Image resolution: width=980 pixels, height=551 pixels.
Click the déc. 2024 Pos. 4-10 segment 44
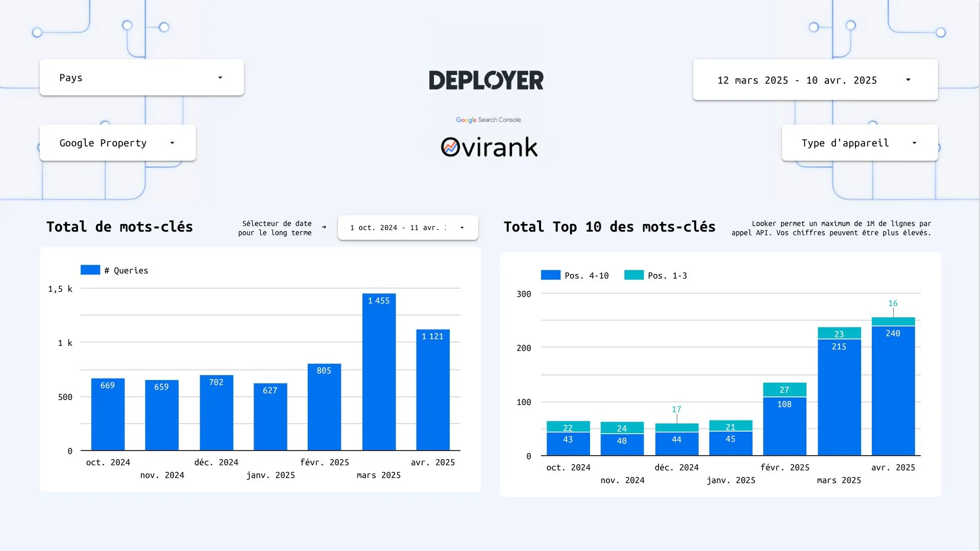pos(677,444)
